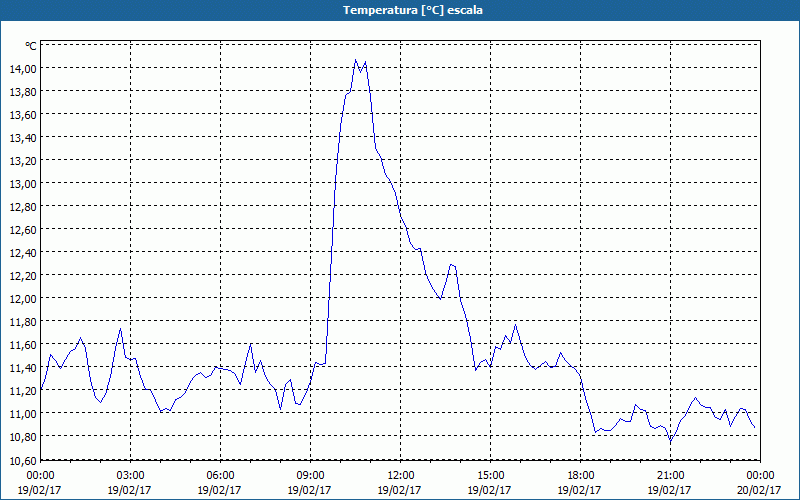Viewport: 800px width, 500px height.
Task: Click the °C unit label on the axis
Action: [31, 46]
